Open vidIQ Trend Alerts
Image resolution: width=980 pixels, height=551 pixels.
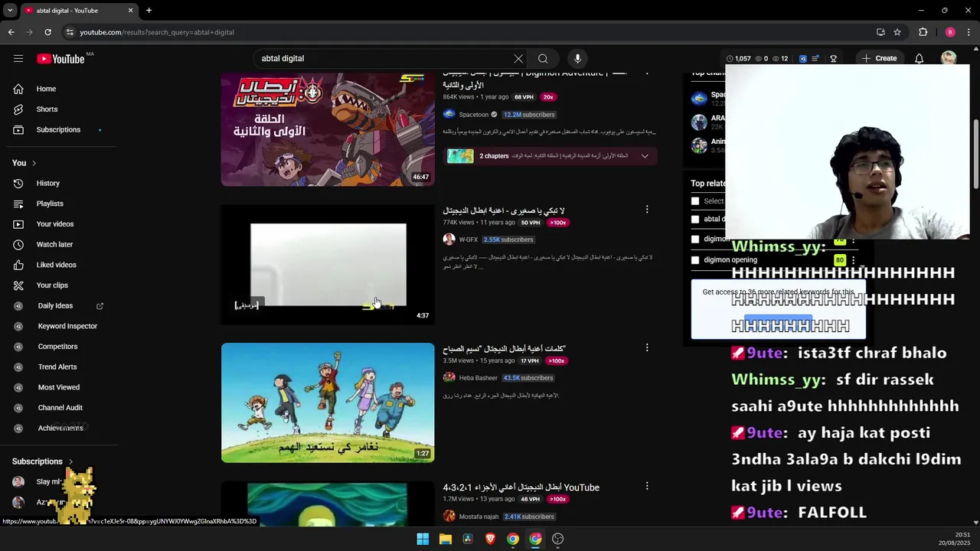pos(58,367)
